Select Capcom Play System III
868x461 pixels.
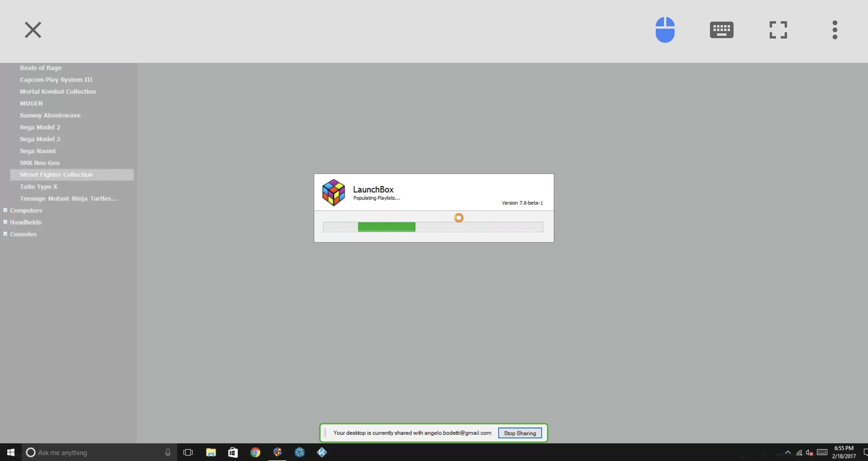point(56,79)
